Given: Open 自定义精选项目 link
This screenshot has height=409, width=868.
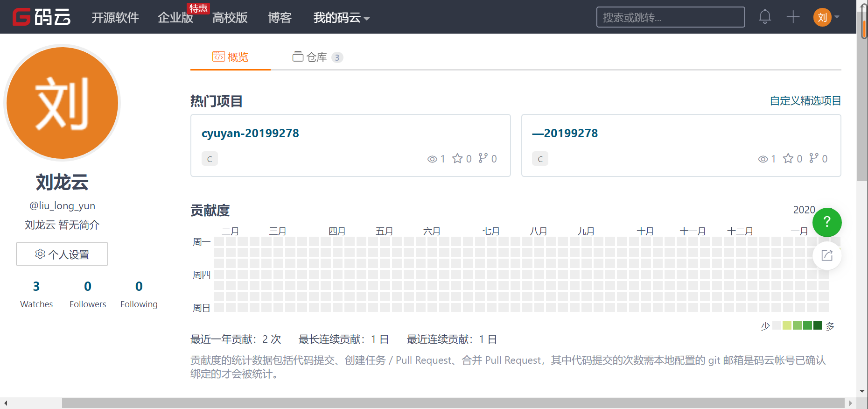Looking at the screenshot, I should click(805, 101).
